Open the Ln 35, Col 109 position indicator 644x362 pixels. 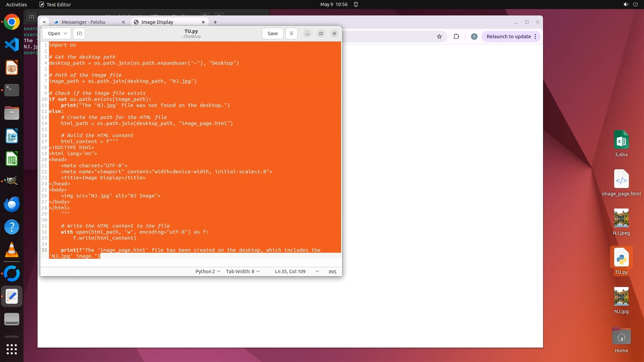pos(290,271)
